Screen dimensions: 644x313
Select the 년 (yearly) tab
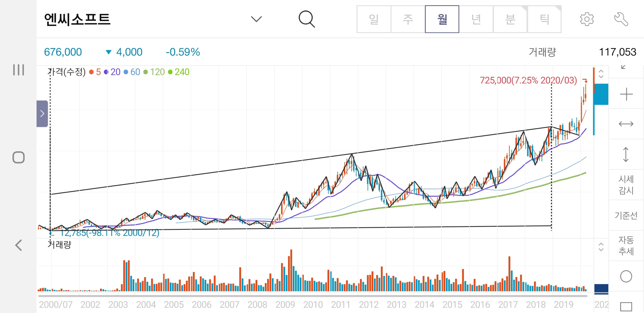[x=476, y=19]
